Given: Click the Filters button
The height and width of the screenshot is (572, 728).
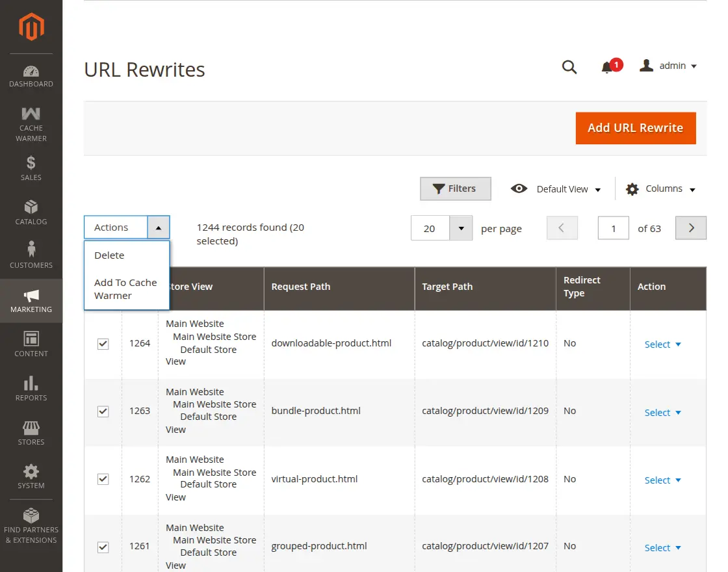Looking at the screenshot, I should click(x=455, y=188).
